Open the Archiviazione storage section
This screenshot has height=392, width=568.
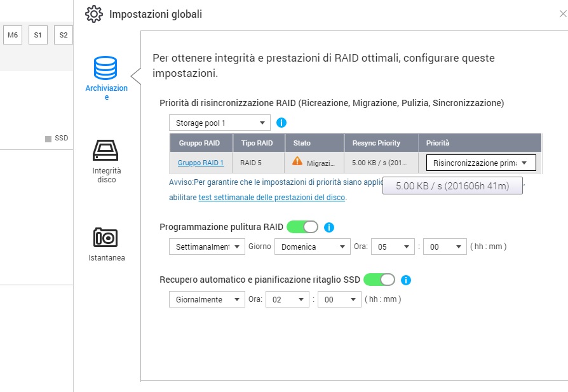pos(106,78)
